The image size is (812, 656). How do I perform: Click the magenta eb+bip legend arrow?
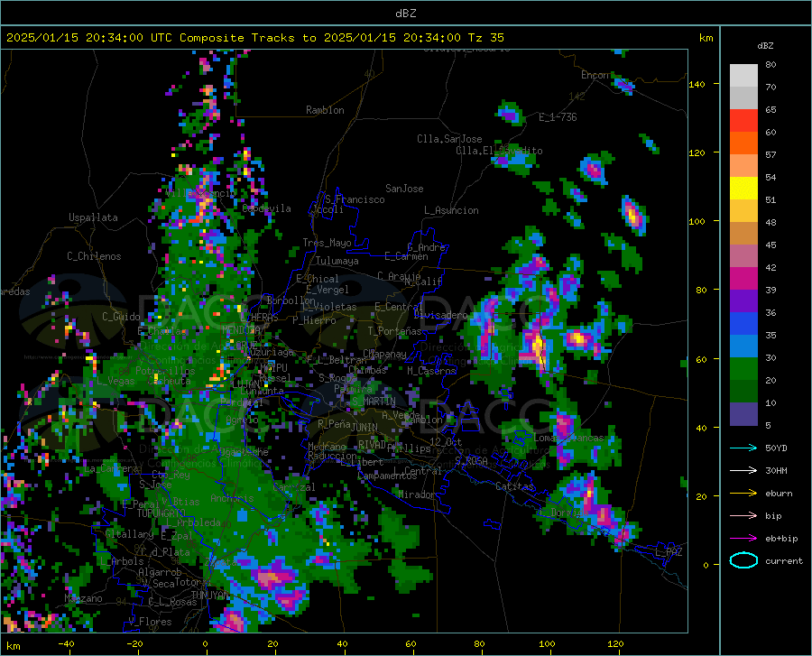point(743,539)
